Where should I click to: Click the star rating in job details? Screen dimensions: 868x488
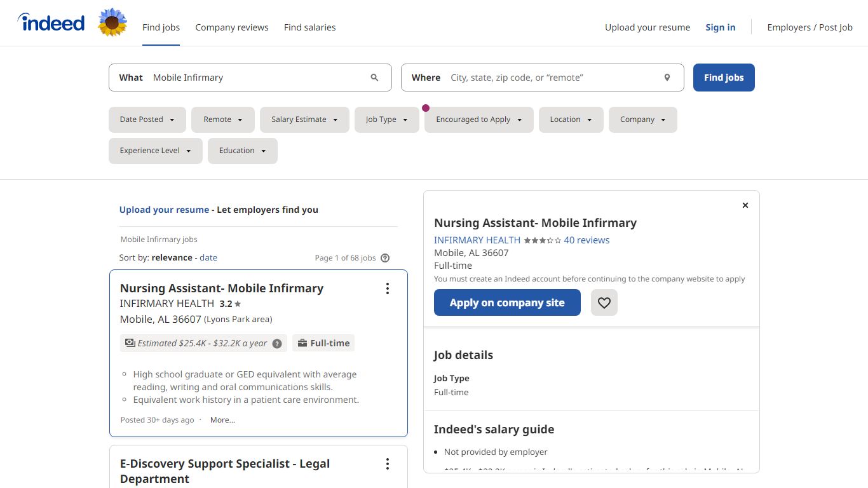click(542, 240)
